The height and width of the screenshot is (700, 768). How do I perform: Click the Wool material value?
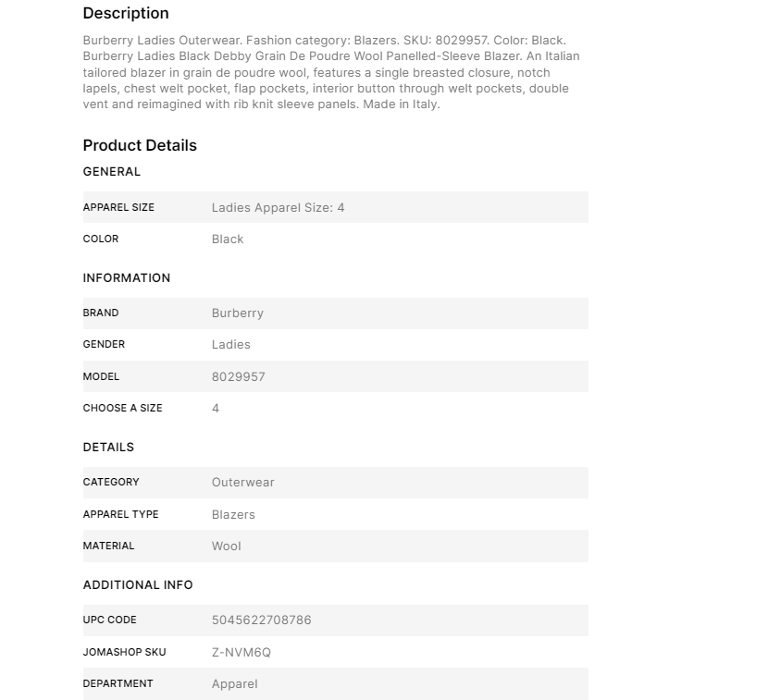pyautogui.click(x=227, y=546)
